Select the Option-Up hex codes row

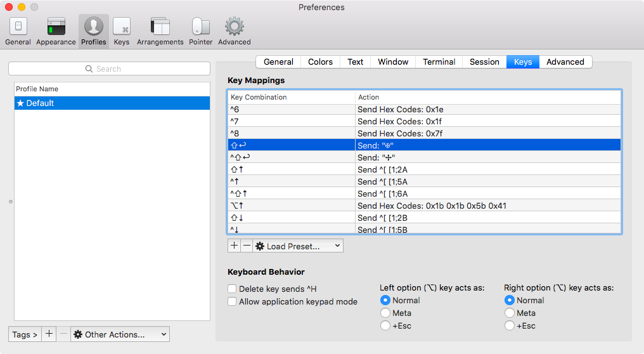[424, 206]
